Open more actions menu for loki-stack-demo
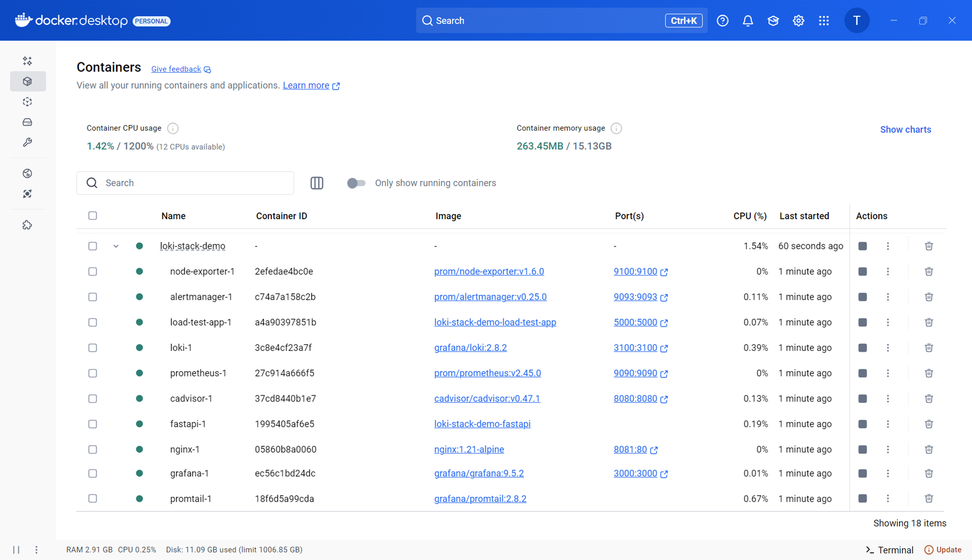 pos(888,246)
